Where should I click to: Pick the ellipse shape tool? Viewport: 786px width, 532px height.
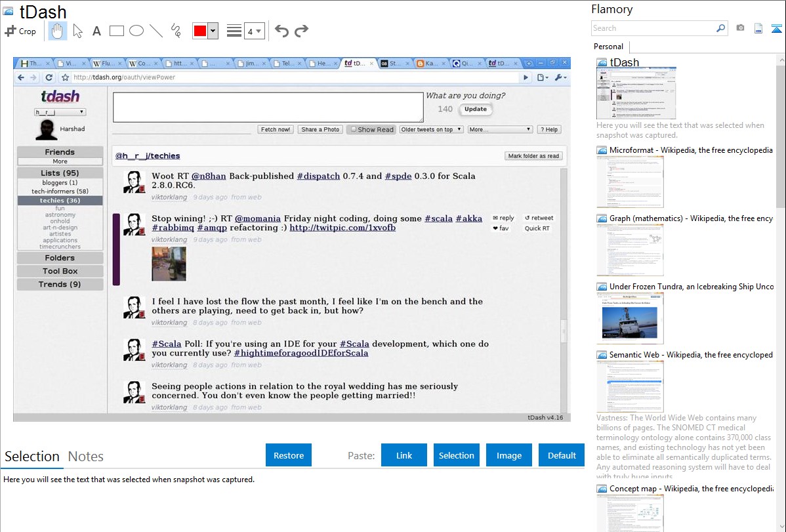136,31
